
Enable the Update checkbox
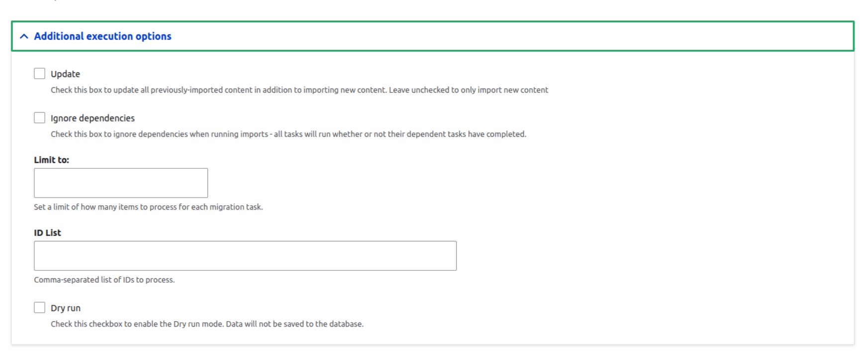coord(40,74)
